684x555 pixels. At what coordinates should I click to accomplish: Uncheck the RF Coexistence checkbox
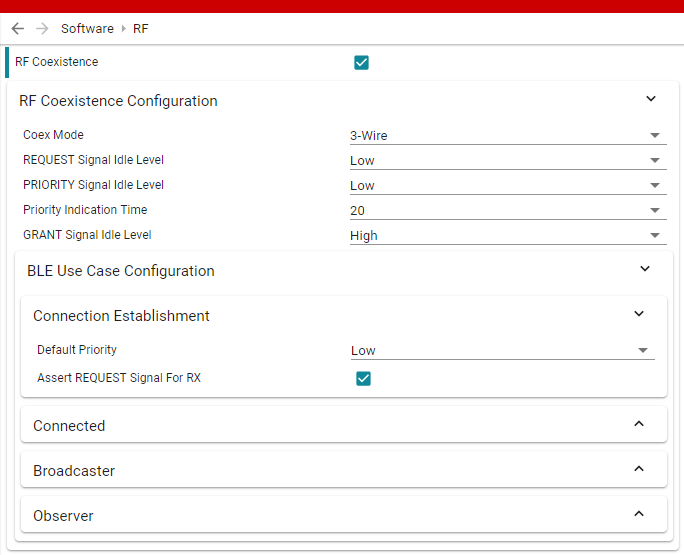coord(361,62)
